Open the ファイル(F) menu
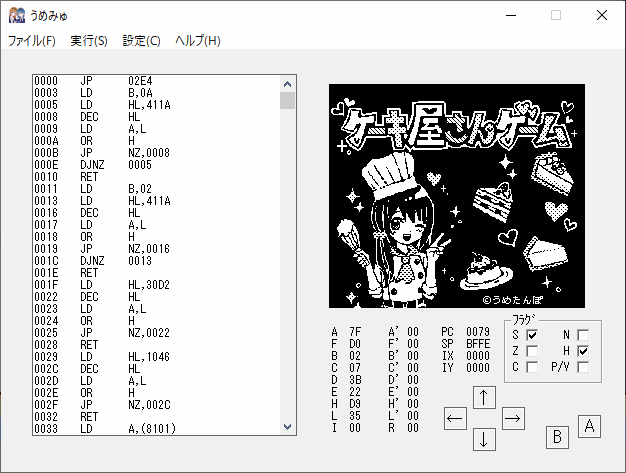This screenshot has height=473, width=626. coord(32,41)
